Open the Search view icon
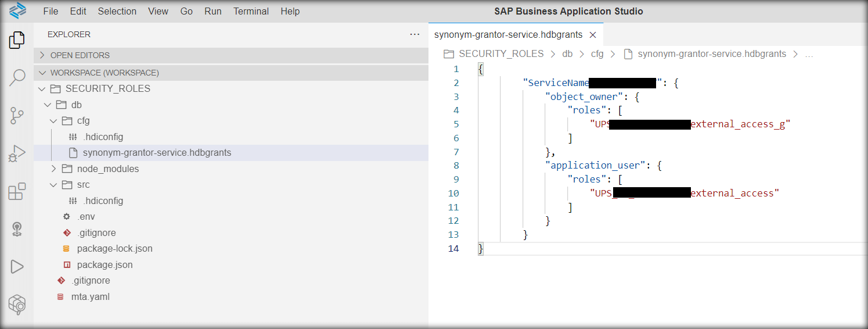Screen dimensions: 868x329 [17, 77]
